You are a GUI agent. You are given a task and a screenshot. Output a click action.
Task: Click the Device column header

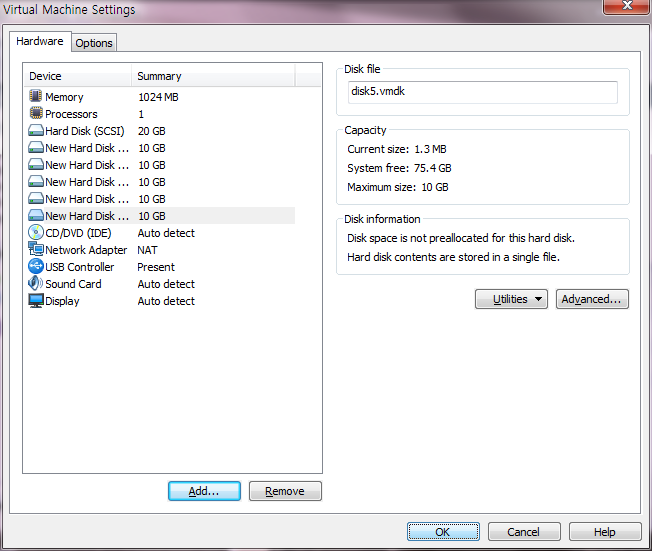[x=77, y=76]
